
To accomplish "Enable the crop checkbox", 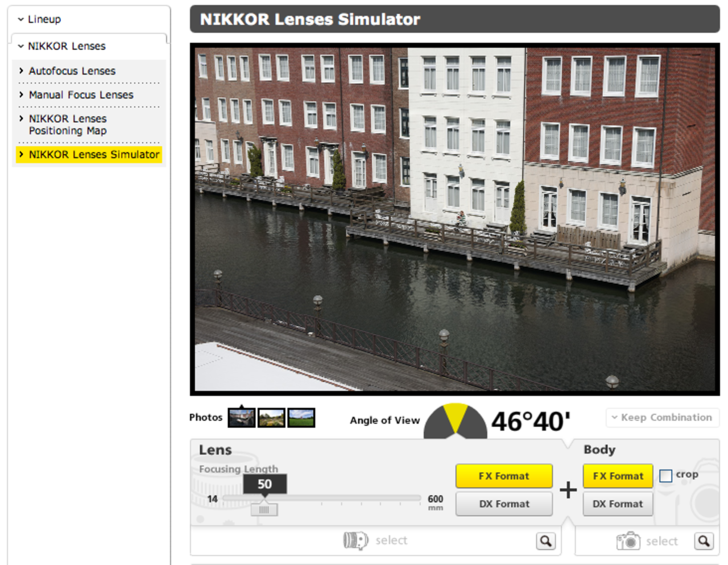I will pos(665,475).
